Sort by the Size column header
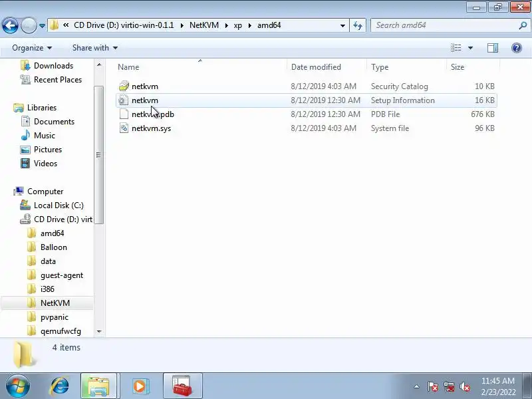This screenshot has height=399, width=532. (x=458, y=67)
